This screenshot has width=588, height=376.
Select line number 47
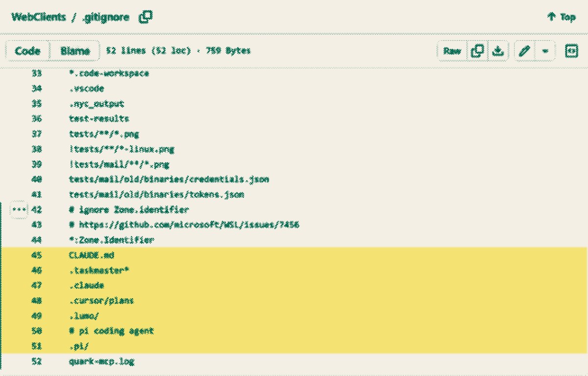tap(37, 285)
